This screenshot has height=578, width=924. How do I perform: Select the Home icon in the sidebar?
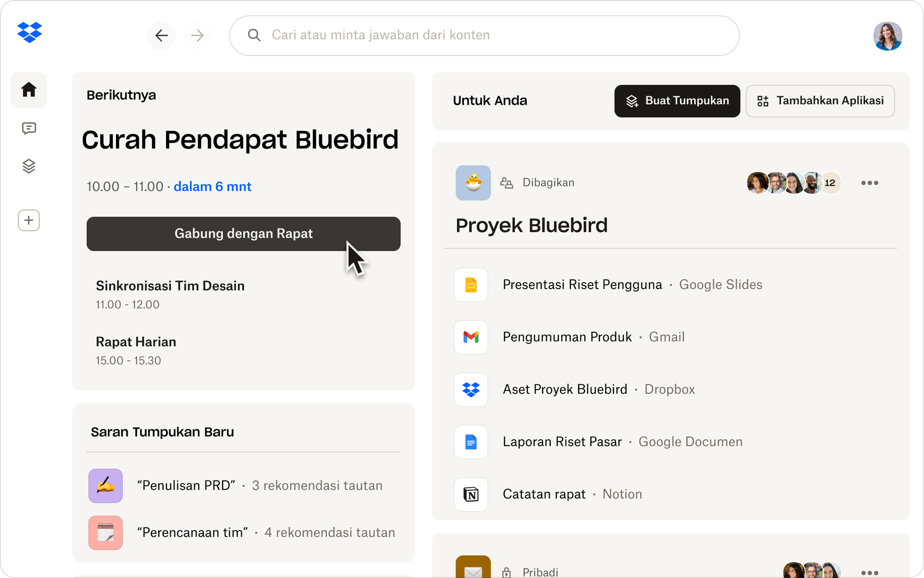coord(29,90)
